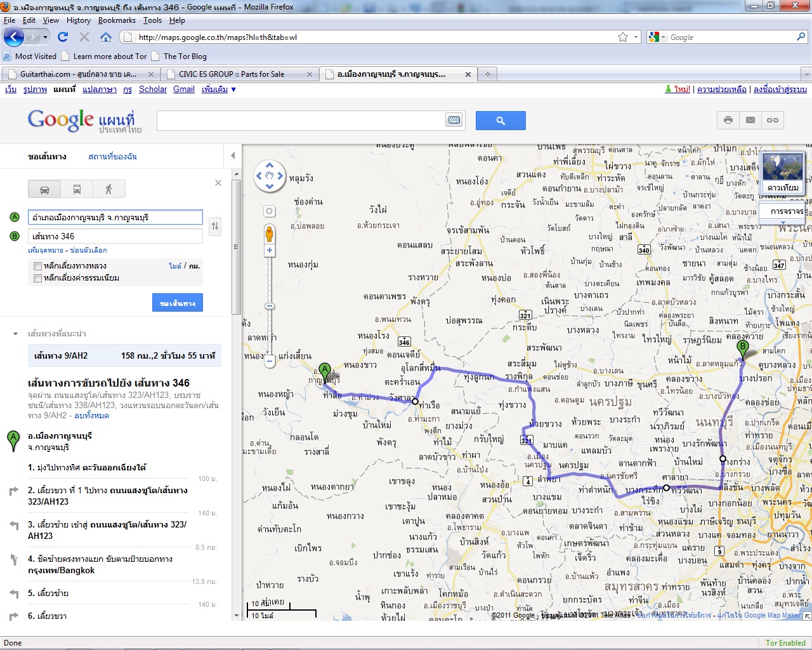Viewport: 812px width, 650px height.
Task: Open the Scholar link
Action: coord(153,90)
